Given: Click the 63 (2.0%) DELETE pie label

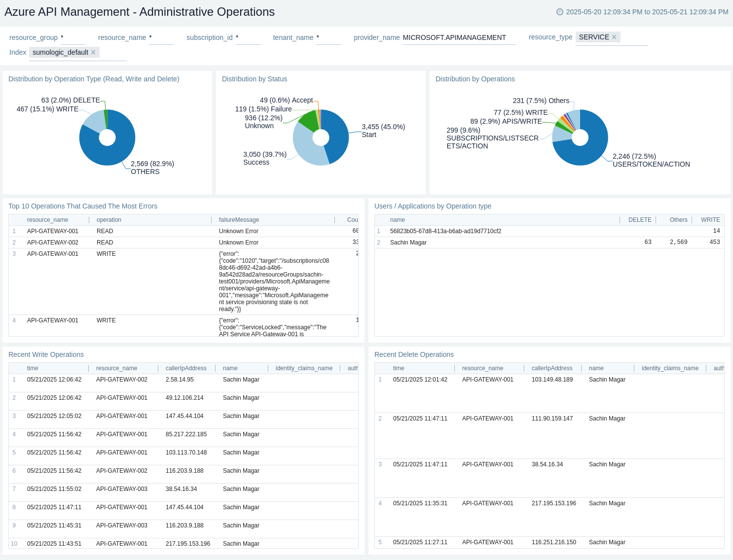Looking at the screenshot, I should [x=71, y=100].
